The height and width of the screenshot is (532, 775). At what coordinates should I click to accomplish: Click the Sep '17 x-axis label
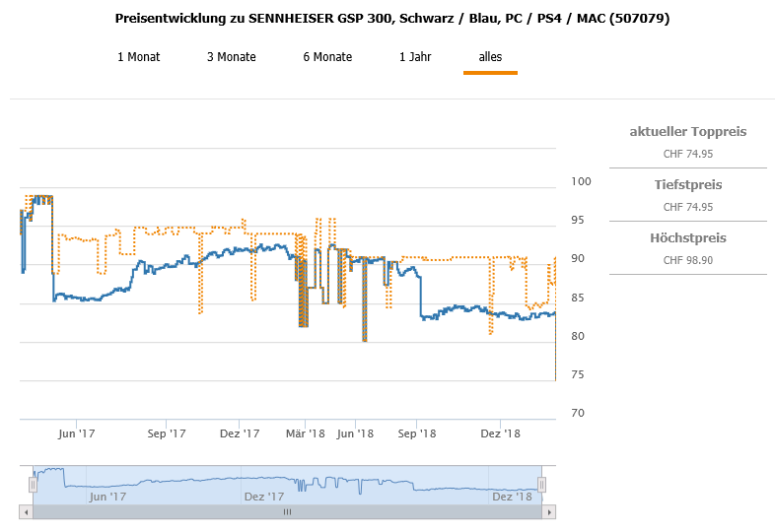[x=167, y=433]
